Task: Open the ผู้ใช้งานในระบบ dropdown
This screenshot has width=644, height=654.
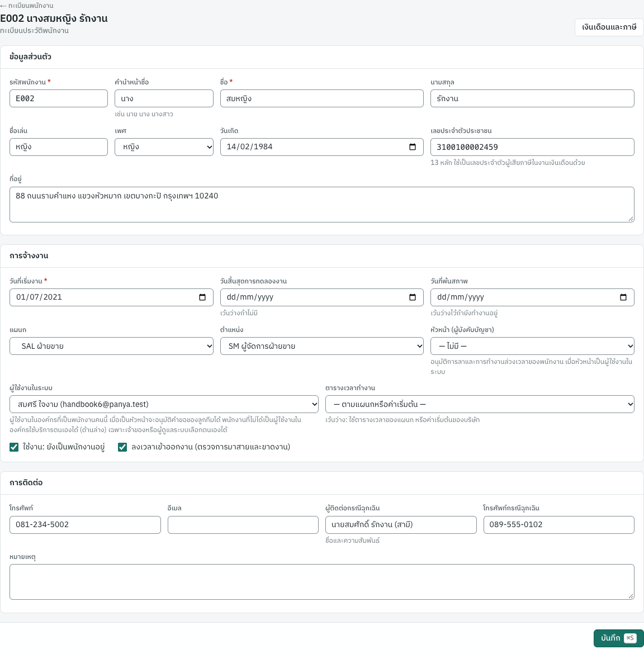Action: click(164, 404)
